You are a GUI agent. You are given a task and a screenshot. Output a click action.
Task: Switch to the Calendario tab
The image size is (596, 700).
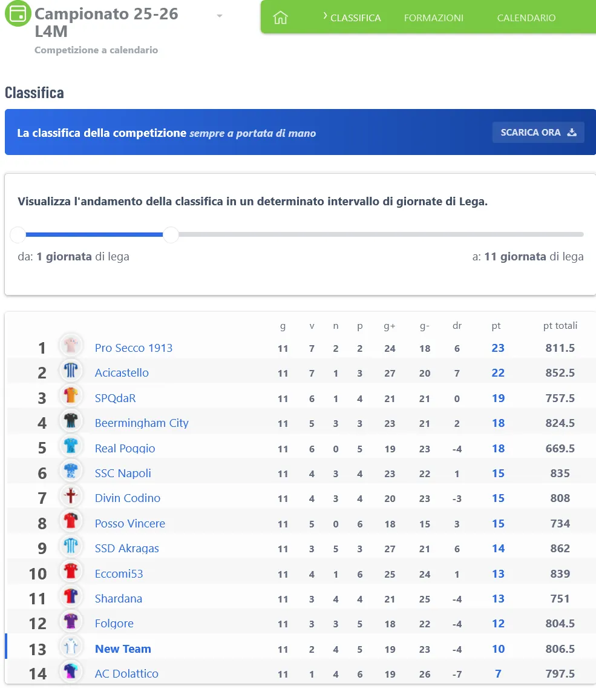tap(526, 18)
